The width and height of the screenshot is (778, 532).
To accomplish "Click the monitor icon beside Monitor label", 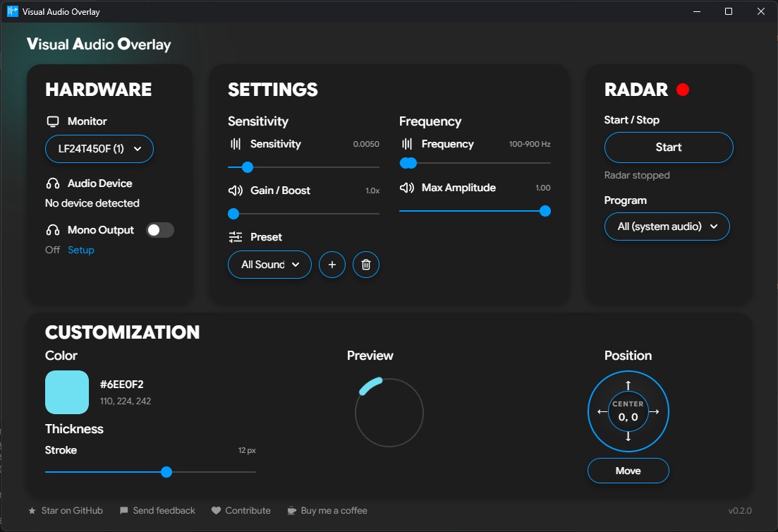I will point(53,121).
